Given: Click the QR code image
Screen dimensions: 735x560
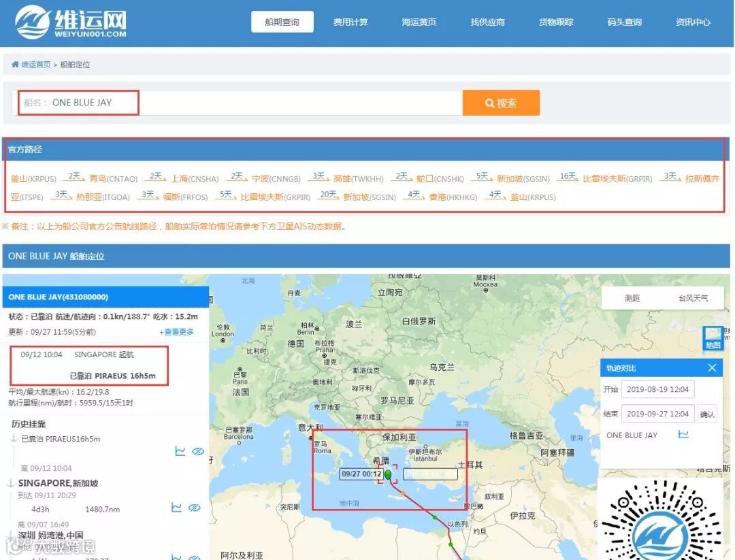Looking at the screenshot, I should pyautogui.click(x=662, y=519).
